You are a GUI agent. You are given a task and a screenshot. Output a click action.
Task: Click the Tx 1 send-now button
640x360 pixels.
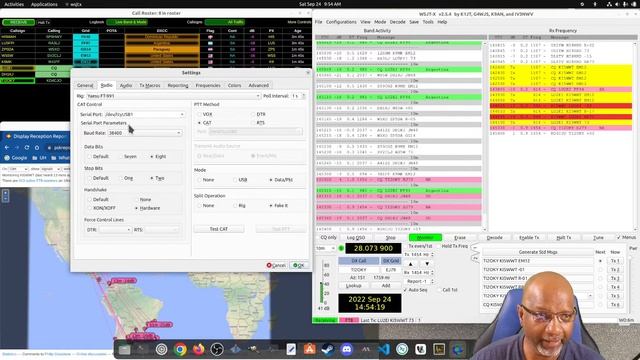tap(615, 261)
